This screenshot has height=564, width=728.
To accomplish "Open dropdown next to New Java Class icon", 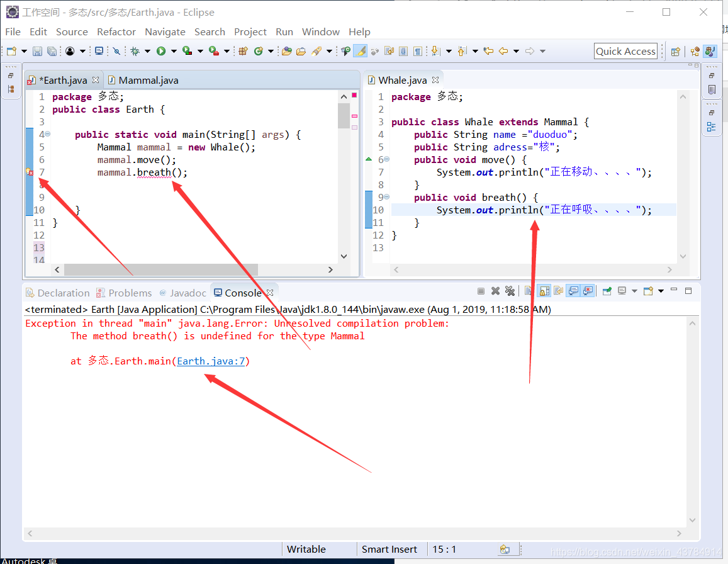I will coord(271,51).
